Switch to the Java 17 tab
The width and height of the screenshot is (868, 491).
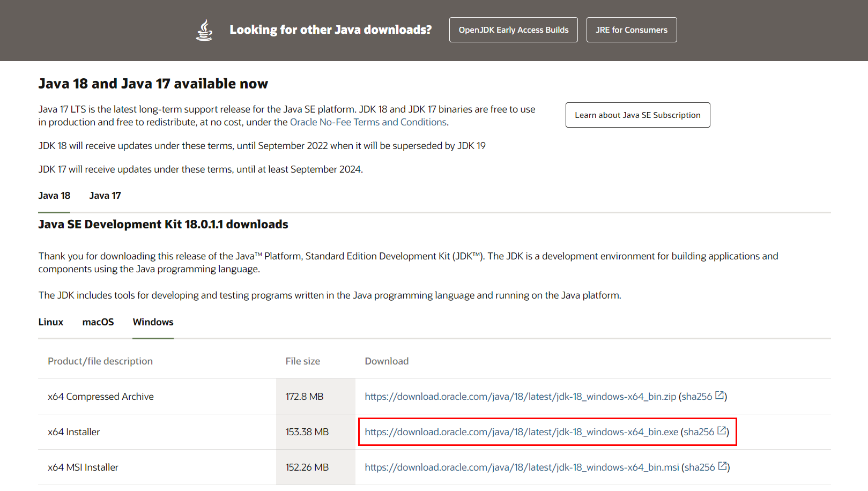tap(105, 195)
